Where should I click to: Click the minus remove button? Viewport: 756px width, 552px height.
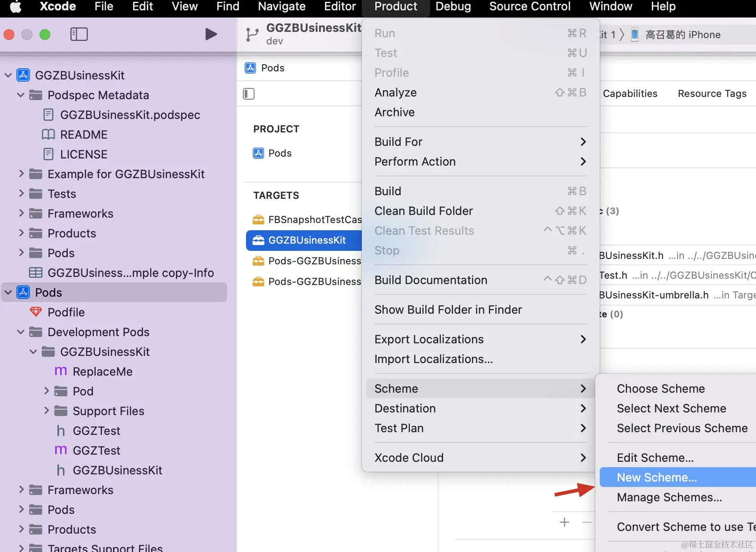point(587,522)
